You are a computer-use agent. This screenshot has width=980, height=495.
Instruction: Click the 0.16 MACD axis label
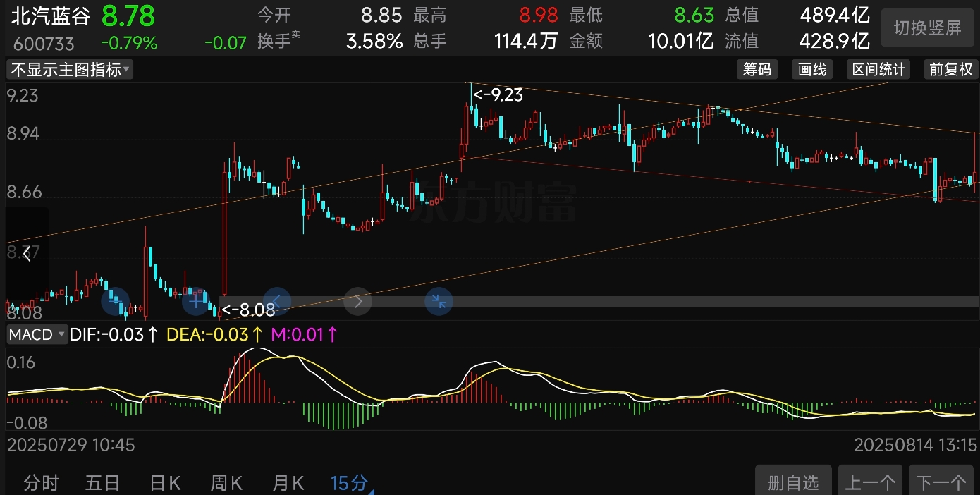pyautogui.click(x=20, y=362)
